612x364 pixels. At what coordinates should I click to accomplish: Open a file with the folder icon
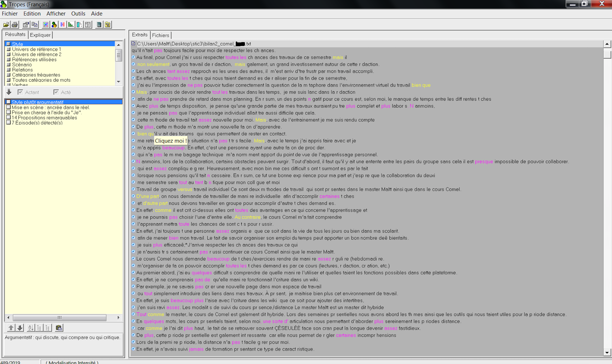(6, 25)
